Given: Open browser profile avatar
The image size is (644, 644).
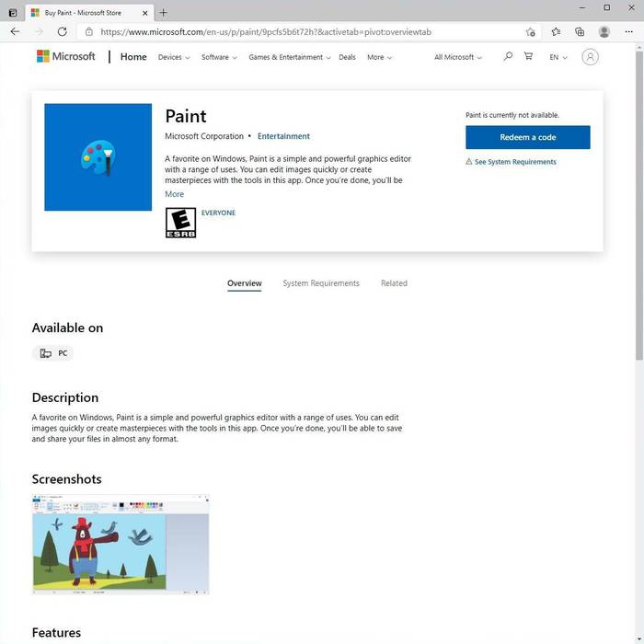Looking at the screenshot, I should 604,31.
